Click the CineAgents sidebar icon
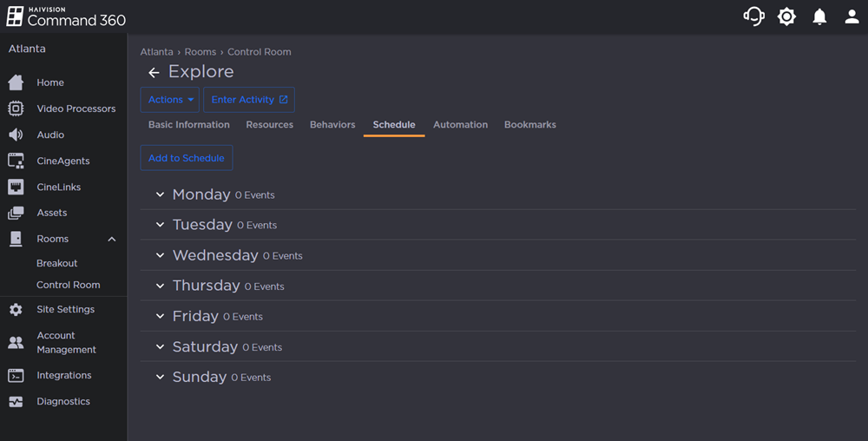This screenshot has height=441, width=868. tap(16, 161)
